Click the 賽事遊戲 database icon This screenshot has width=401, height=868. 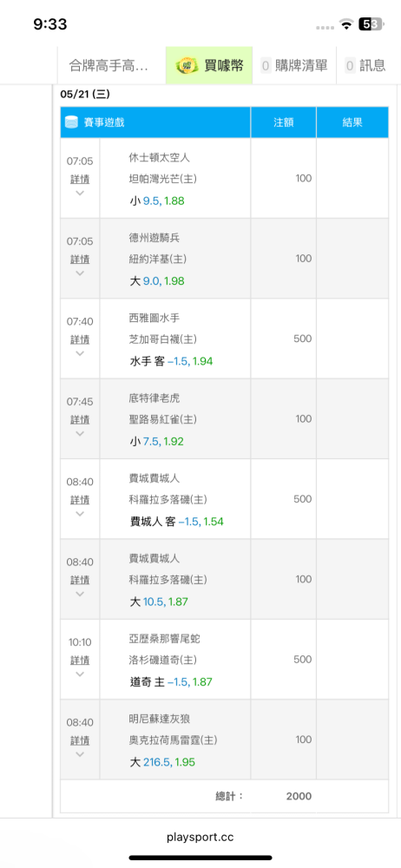[71, 122]
